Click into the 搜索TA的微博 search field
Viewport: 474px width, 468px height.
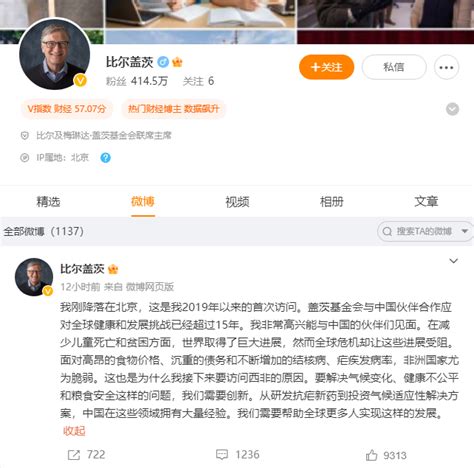pyautogui.click(x=424, y=231)
